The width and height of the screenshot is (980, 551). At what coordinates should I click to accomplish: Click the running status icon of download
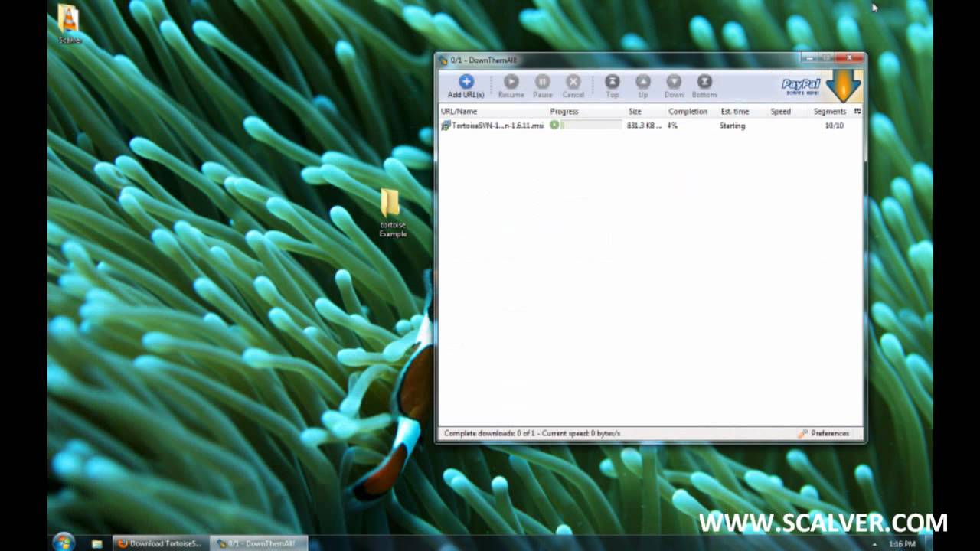click(554, 126)
